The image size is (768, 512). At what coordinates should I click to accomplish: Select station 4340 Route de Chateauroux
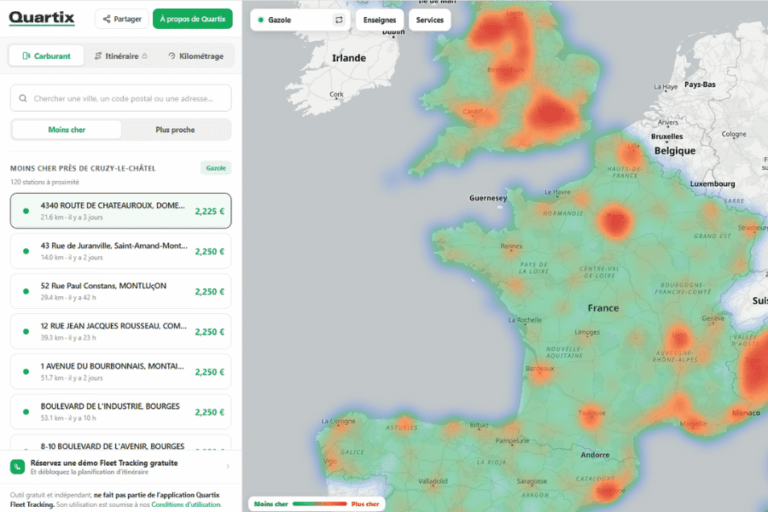tap(120, 211)
